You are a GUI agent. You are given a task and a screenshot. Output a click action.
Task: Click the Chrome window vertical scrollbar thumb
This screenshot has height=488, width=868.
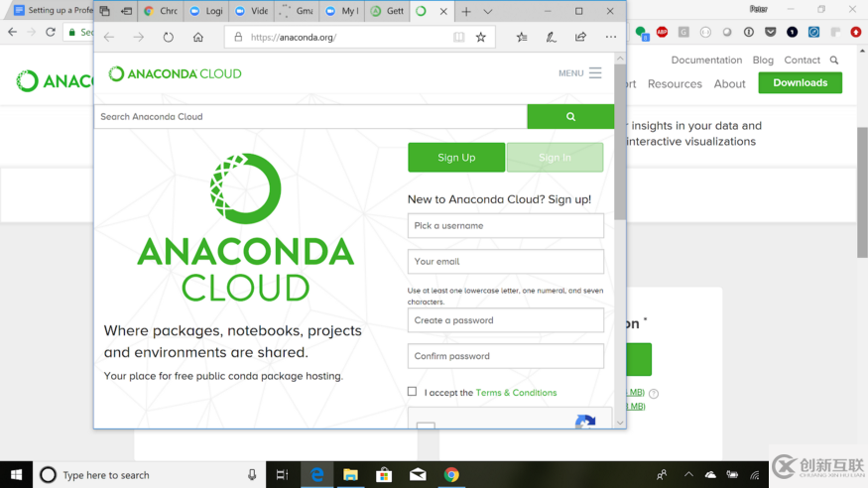click(862, 192)
